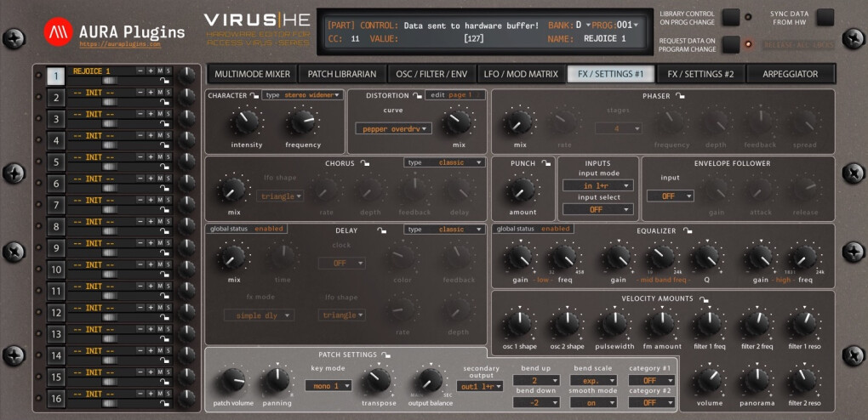
Task: Switch to the OSC / FILTER / ENV tab
Action: (x=431, y=74)
